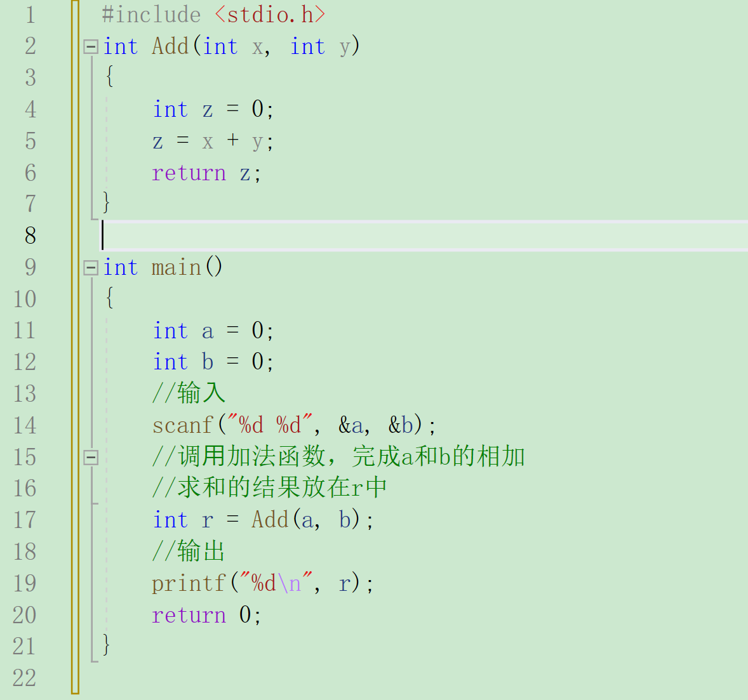Screen dimensions: 748x700
Task: Click the #include <stdio.h> line
Action: [x=214, y=15]
